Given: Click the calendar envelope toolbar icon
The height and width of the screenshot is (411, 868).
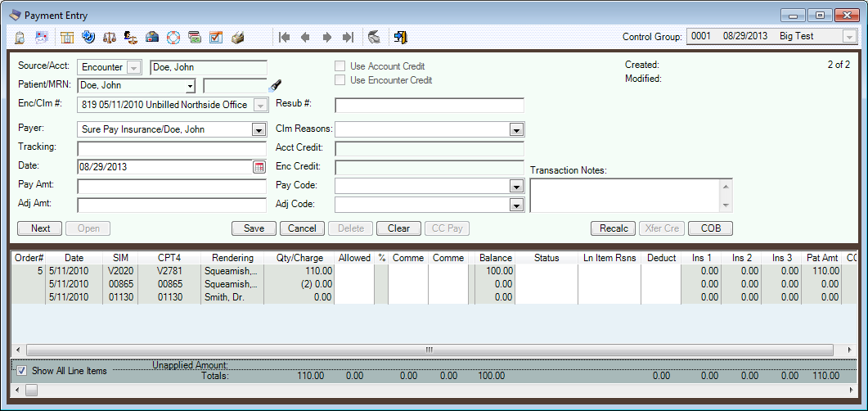Looking at the screenshot, I should tap(42, 38).
